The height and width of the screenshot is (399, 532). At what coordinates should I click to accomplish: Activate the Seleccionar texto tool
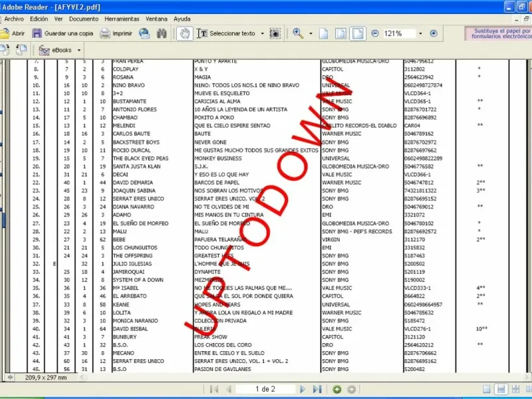coord(226,33)
